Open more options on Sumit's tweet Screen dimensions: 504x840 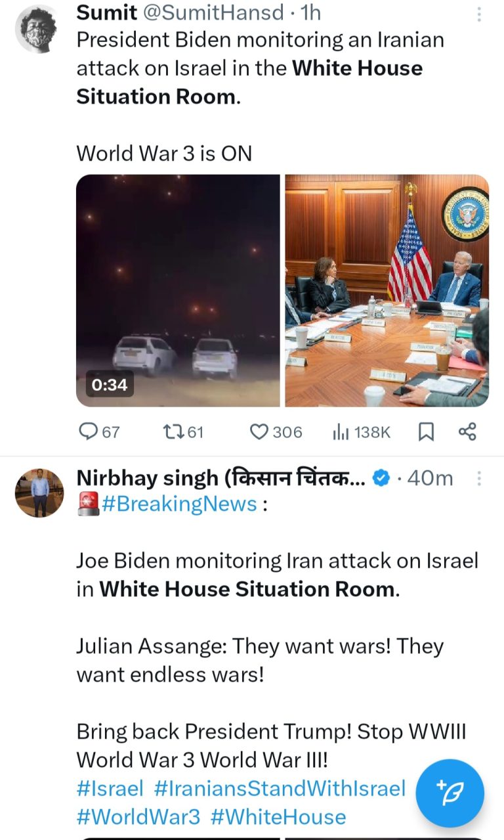pyautogui.click(x=479, y=14)
